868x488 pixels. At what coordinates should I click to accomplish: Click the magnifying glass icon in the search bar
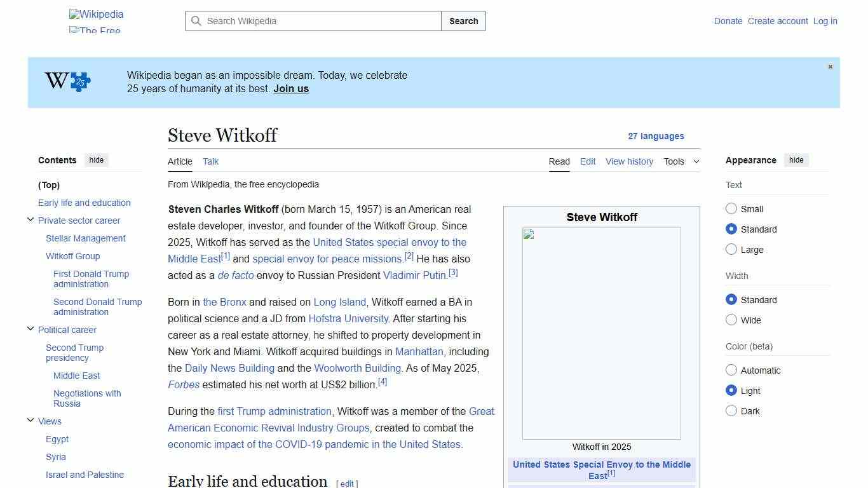(x=196, y=21)
